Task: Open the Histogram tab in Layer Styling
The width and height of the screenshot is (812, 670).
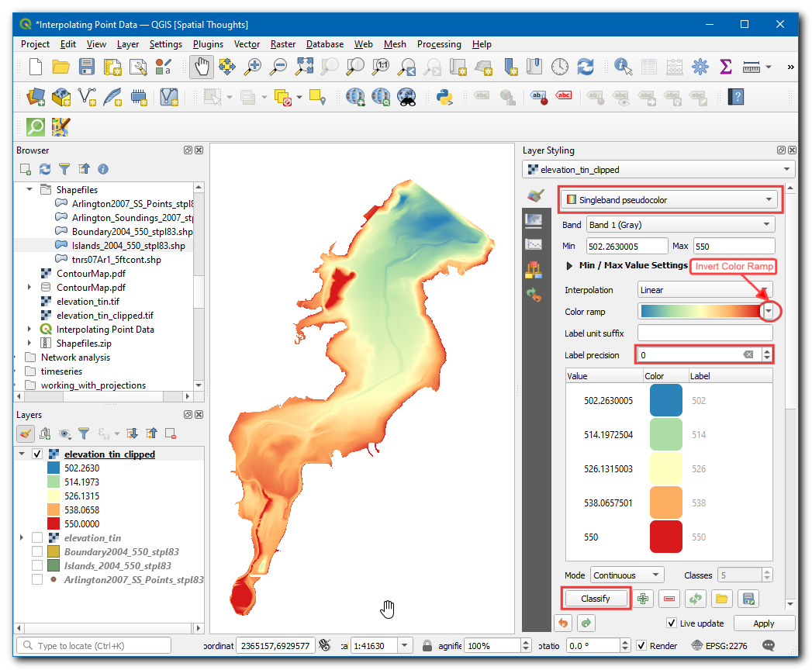Action: coord(534,245)
